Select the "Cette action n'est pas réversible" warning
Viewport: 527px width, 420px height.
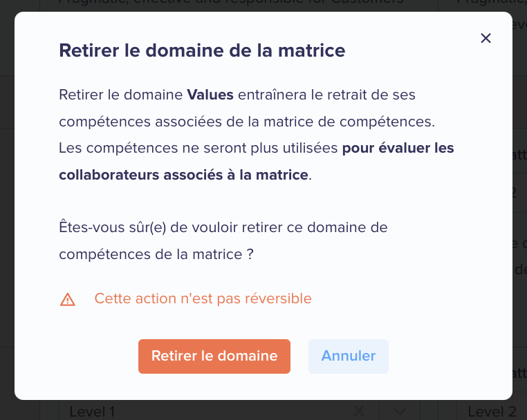(203, 298)
